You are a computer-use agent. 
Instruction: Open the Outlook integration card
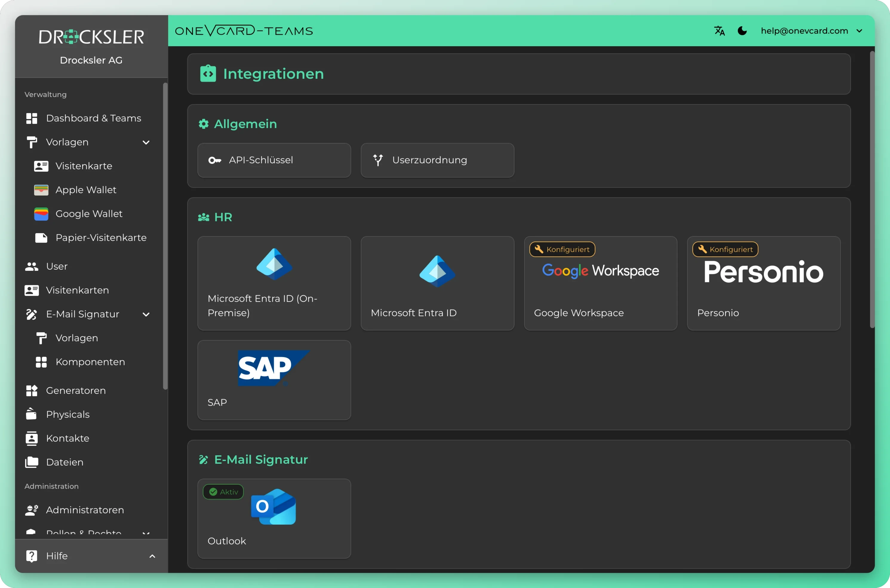(274, 519)
